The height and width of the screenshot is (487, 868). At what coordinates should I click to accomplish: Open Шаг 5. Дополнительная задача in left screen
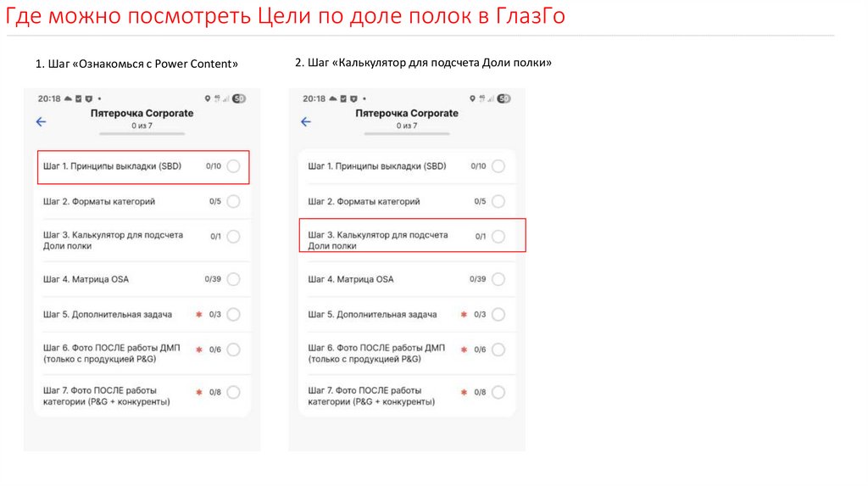tap(142, 314)
